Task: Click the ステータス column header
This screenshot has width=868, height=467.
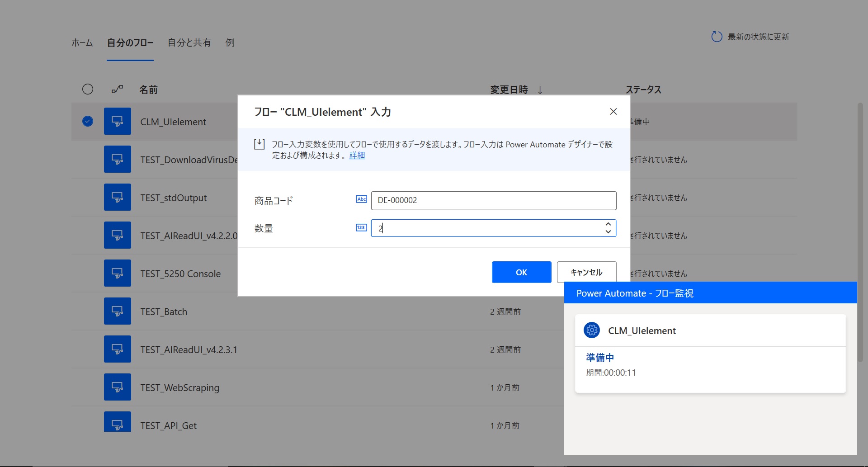Action: [644, 90]
